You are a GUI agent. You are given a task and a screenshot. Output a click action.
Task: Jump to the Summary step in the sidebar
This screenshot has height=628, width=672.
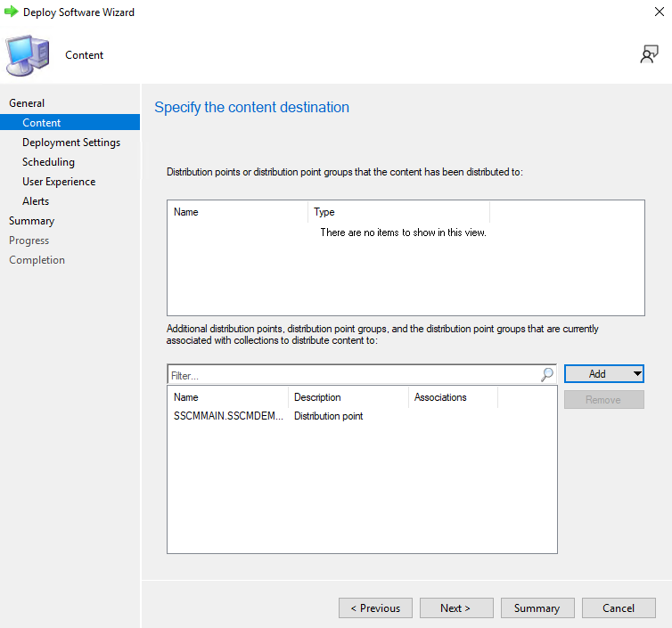pyautogui.click(x=31, y=221)
